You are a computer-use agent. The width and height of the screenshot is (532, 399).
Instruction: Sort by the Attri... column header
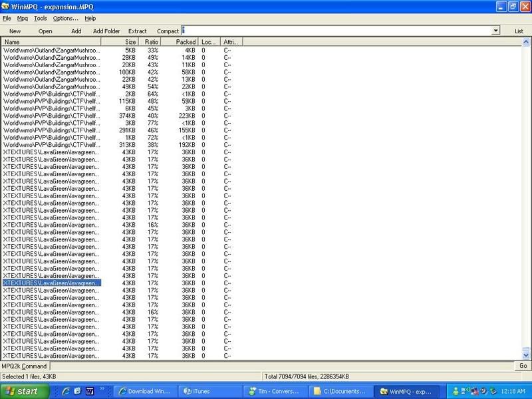click(231, 42)
